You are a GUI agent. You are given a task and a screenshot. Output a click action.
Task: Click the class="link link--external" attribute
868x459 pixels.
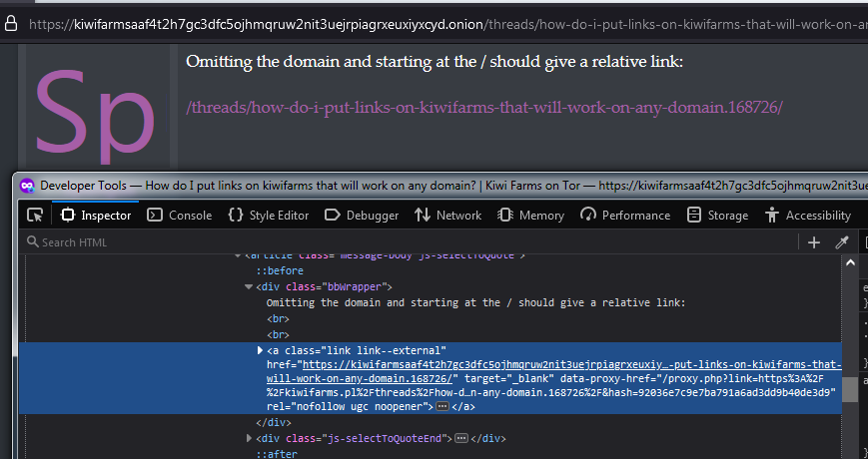pos(366,350)
